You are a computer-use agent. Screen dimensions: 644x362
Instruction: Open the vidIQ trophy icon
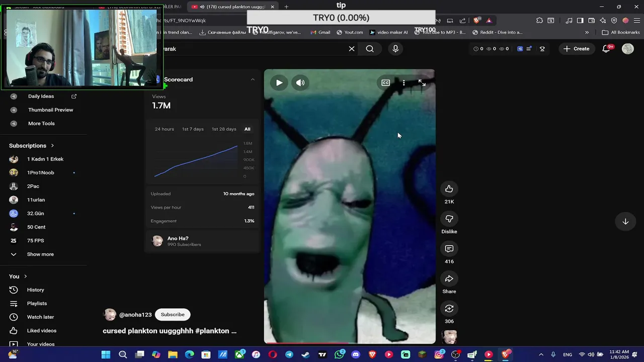coord(542,49)
